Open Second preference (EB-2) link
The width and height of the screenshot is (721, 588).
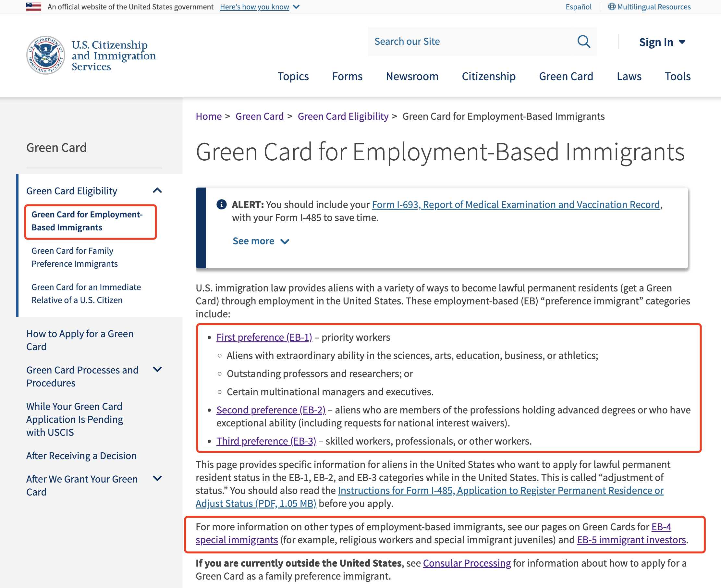pyautogui.click(x=271, y=410)
